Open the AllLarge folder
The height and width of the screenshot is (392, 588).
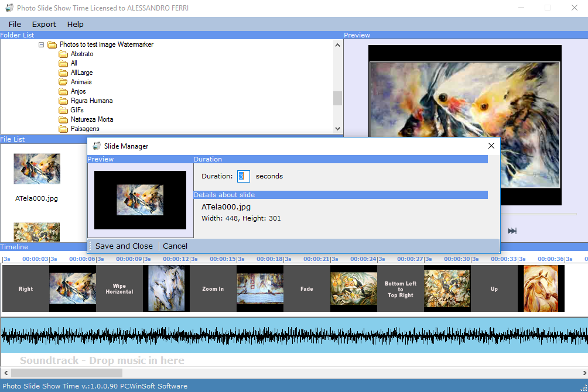[x=81, y=73]
